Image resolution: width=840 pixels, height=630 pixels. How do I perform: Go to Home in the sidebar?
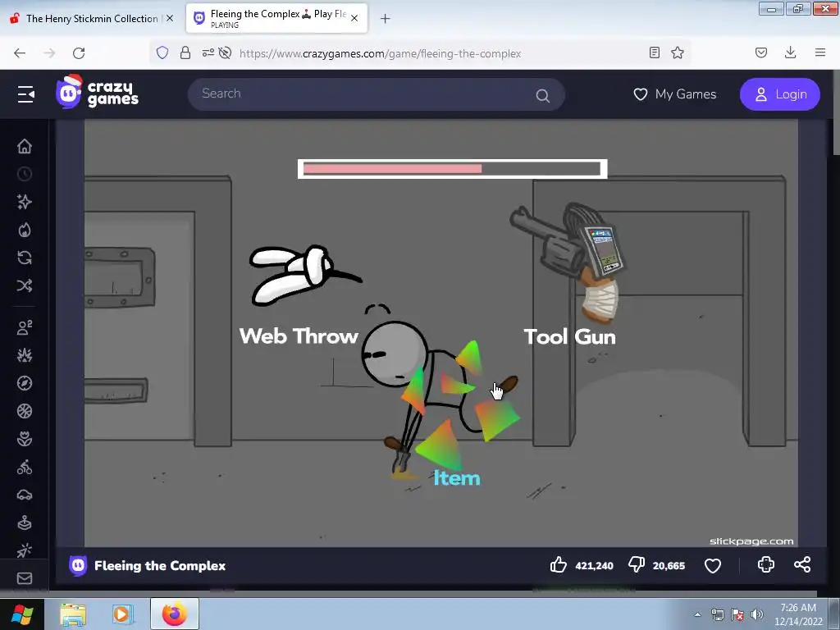pos(25,146)
